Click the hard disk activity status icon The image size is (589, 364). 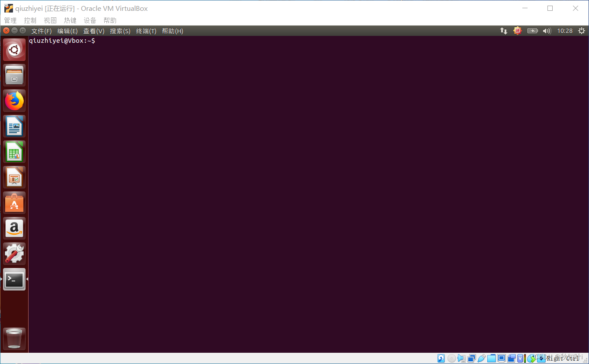tap(441, 358)
